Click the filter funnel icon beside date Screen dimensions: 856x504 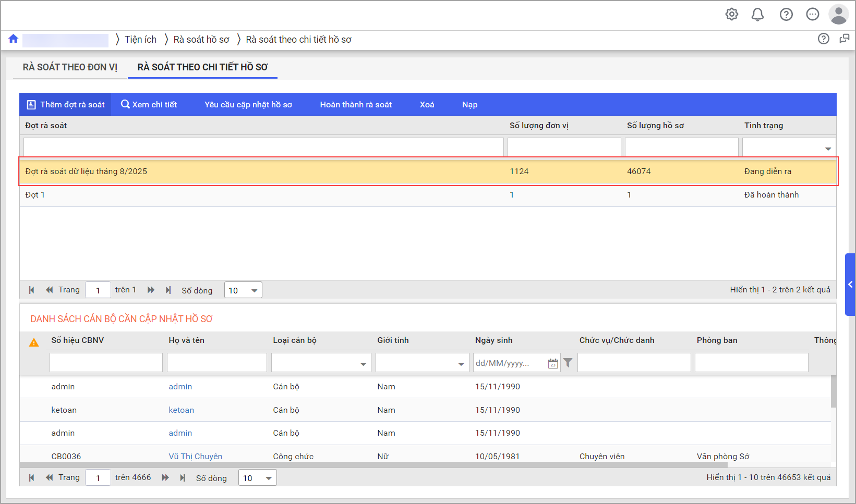[x=568, y=363]
